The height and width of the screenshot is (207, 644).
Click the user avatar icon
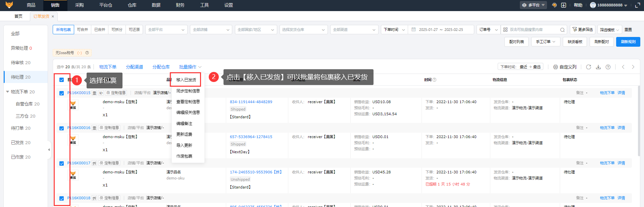click(x=593, y=5)
